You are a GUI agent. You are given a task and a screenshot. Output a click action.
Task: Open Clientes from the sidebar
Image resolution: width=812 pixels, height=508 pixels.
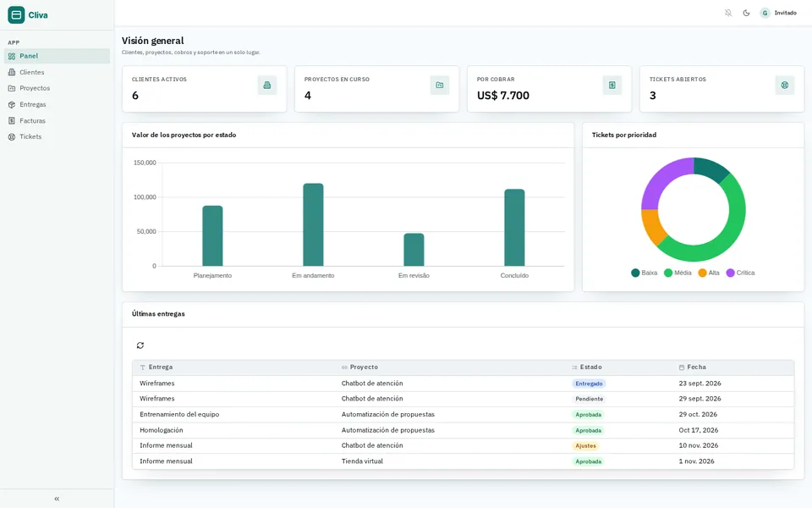57,72
